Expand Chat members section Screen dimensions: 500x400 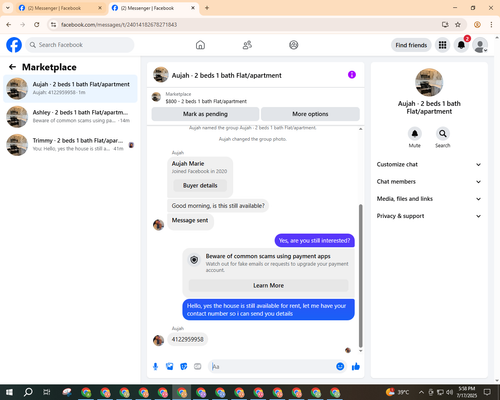[x=429, y=182]
